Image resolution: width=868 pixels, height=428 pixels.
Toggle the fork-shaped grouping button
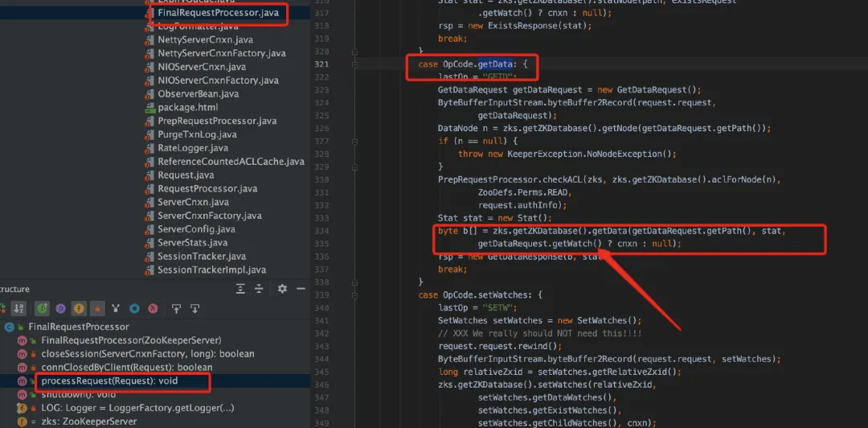click(x=115, y=308)
